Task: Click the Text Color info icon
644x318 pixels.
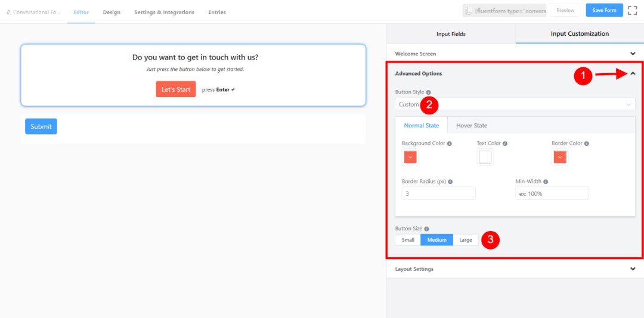Action: pos(505,144)
